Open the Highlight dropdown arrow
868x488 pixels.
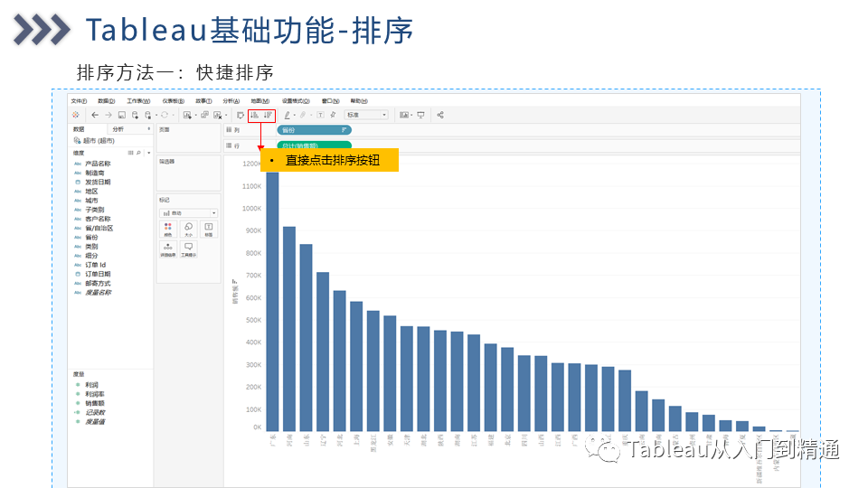point(295,115)
